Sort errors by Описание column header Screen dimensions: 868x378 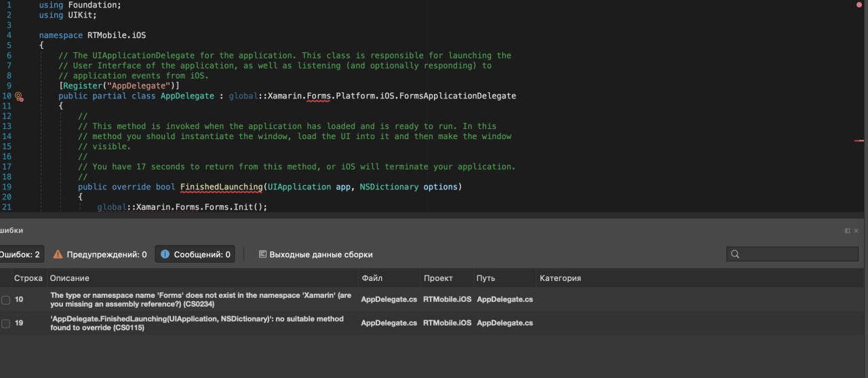(70, 278)
